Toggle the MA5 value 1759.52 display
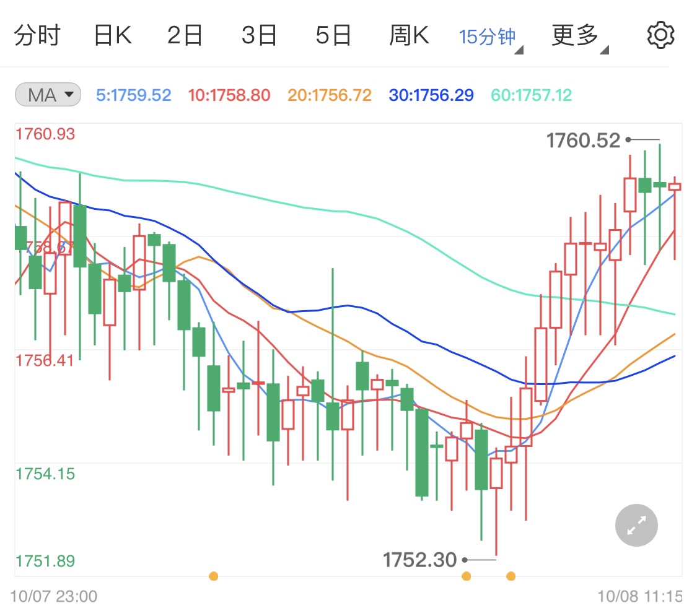 point(134,93)
